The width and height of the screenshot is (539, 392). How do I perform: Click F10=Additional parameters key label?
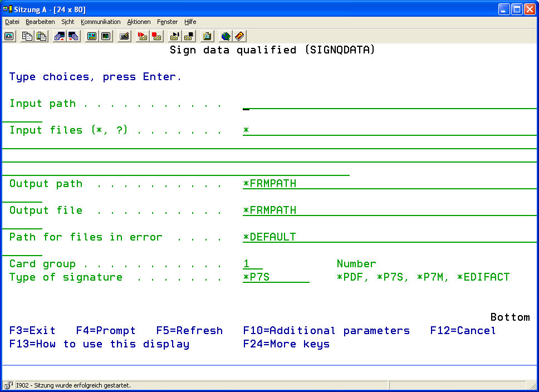tap(326, 331)
